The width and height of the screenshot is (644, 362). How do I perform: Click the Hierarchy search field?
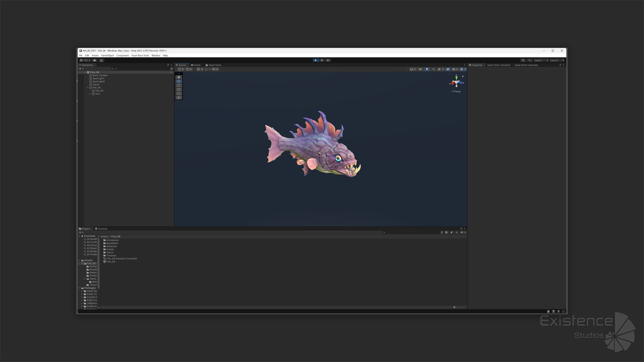click(141, 69)
